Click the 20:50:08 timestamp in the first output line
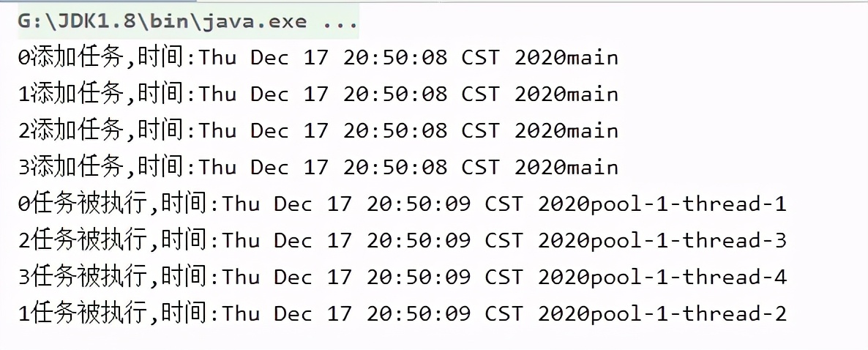The image size is (868, 350). 395,58
